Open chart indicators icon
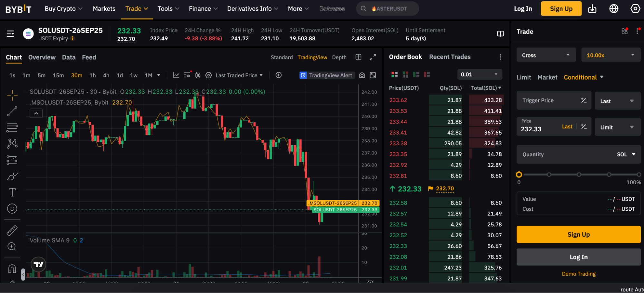This screenshot has width=644, height=293. [x=176, y=75]
